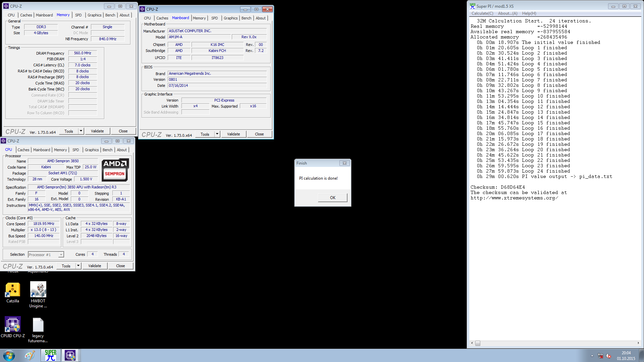The image size is (644, 362).
Task: Click OK in the Finish dialog
Action: (332, 198)
